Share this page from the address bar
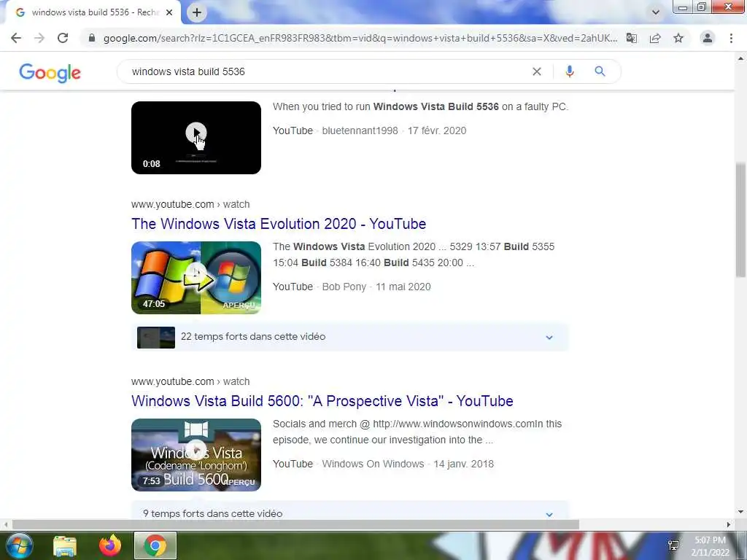Viewport: 747px width, 560px height. (655, 38)
